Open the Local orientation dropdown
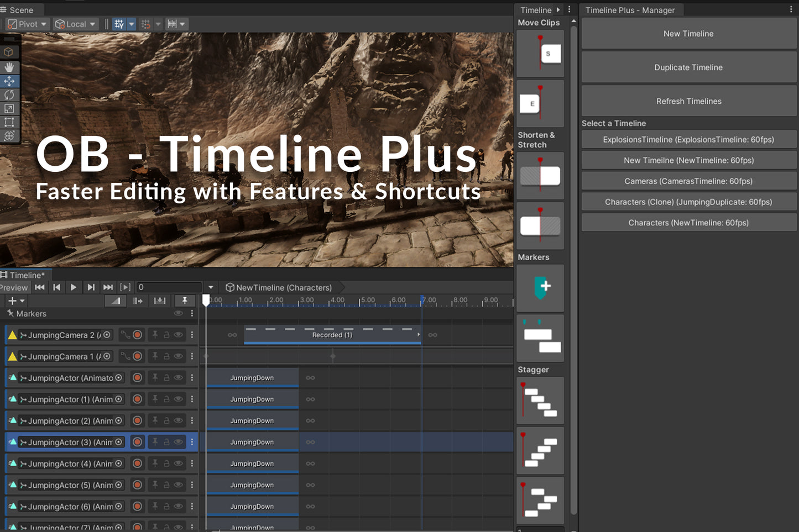The image size is (799, 532). (x=75, y=24)
